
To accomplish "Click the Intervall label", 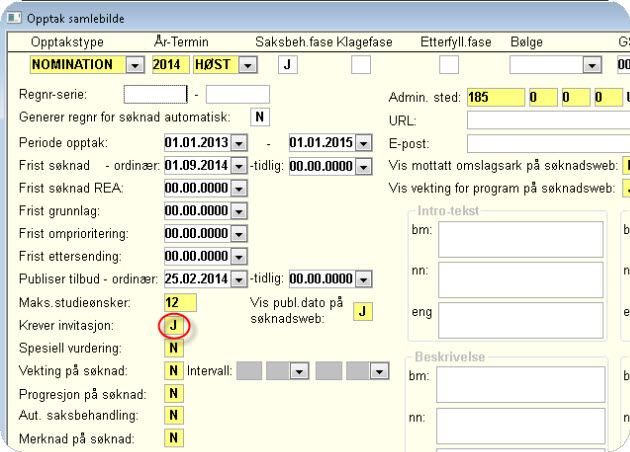I will (x=209, y=371).
